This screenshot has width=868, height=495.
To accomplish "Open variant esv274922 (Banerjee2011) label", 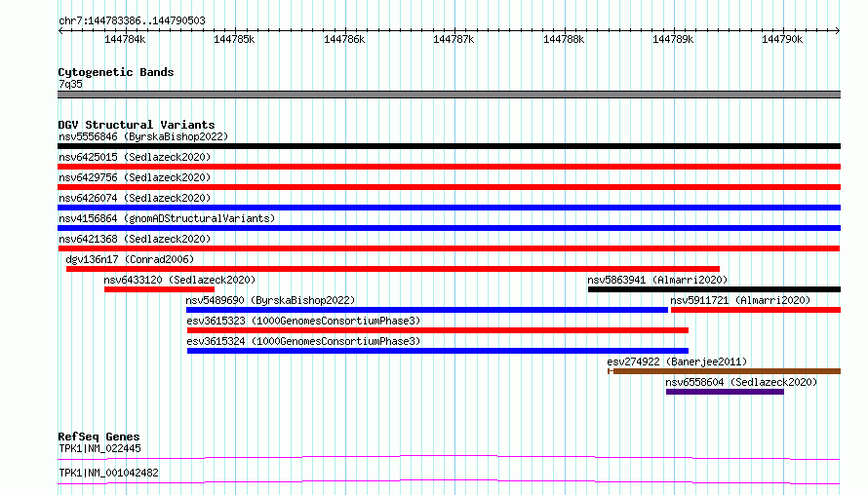I will tap(677, 362).
